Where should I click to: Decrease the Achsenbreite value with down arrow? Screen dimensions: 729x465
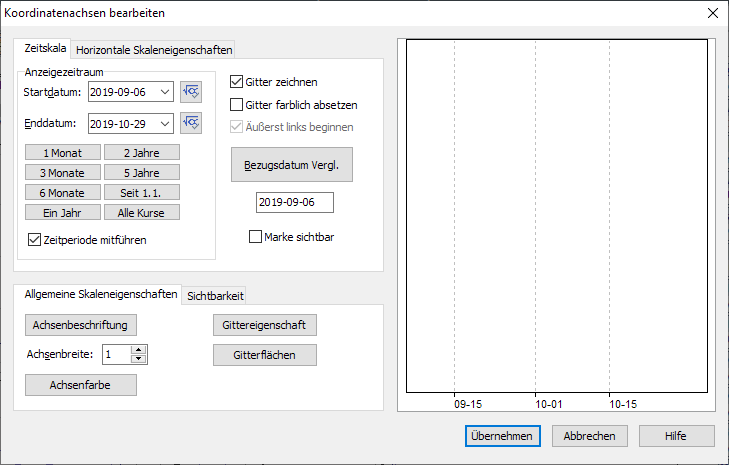tap(139, 359)
